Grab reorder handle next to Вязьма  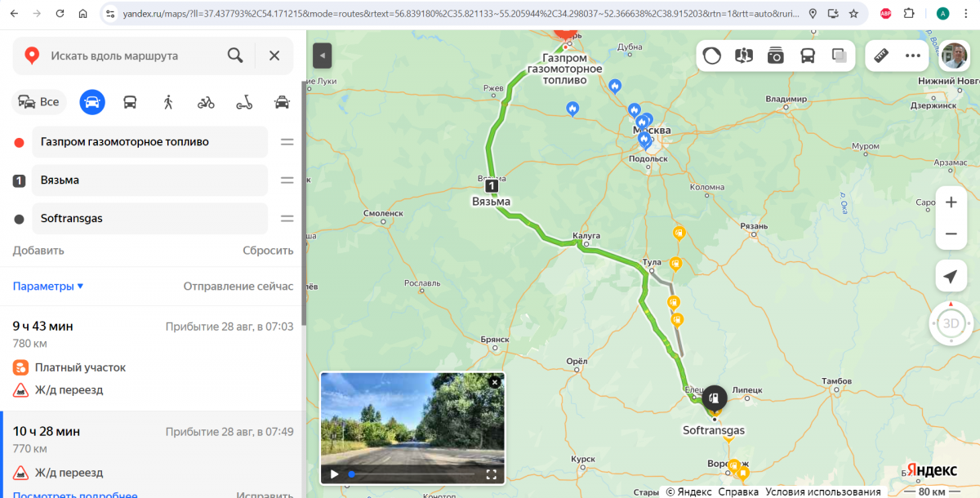click(x=287, y=180)
